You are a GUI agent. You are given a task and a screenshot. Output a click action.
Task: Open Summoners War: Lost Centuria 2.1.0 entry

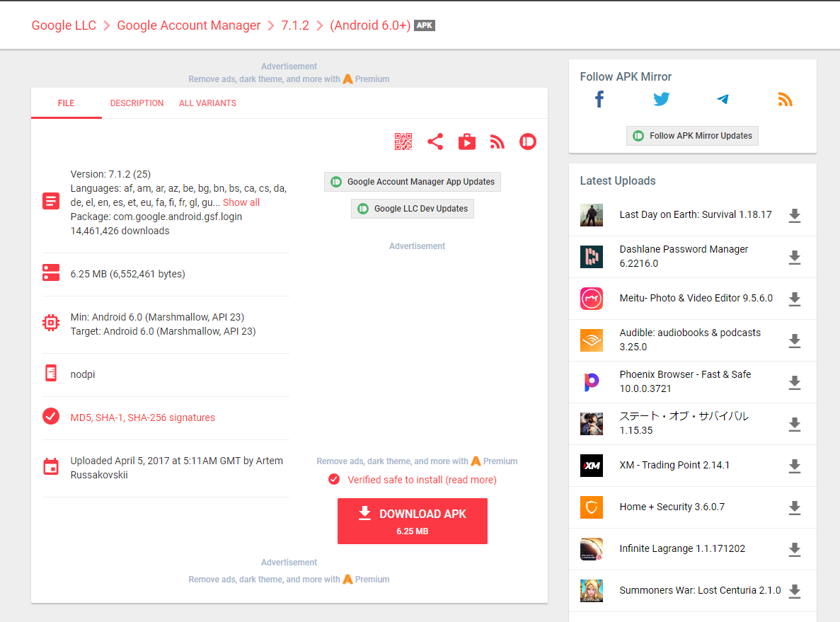pyautogui.click(x=700, y=590)
